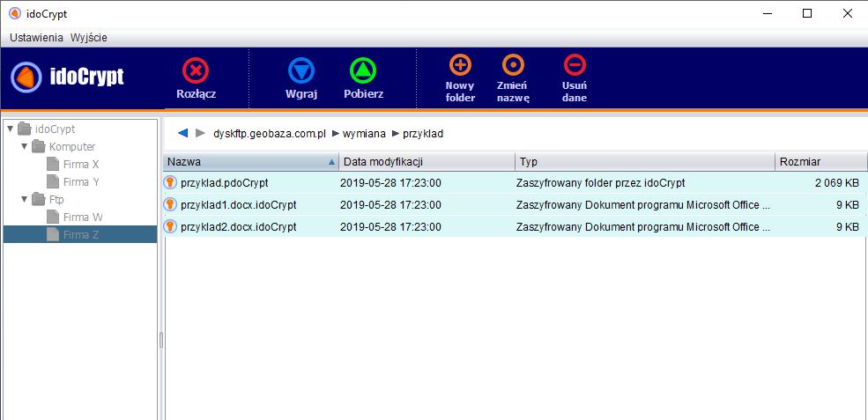
Task: Go to wymiana in breadcrumb path
Action: click(364, 134)
